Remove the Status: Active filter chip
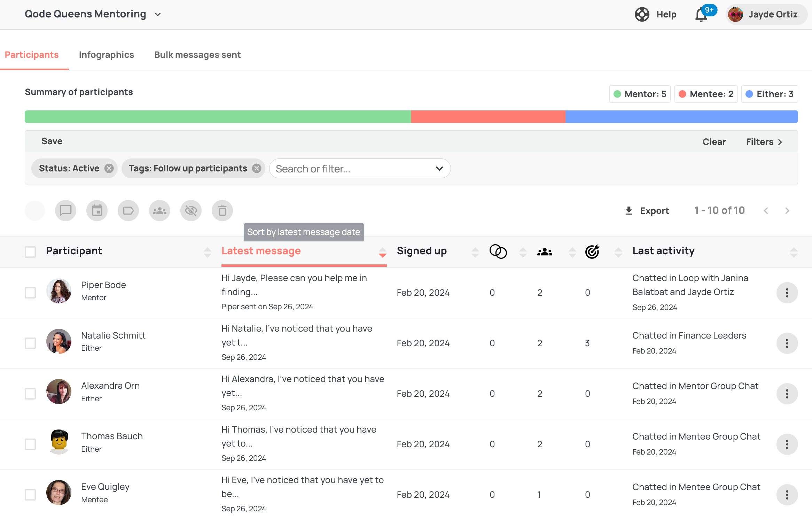 click(109, 169)
